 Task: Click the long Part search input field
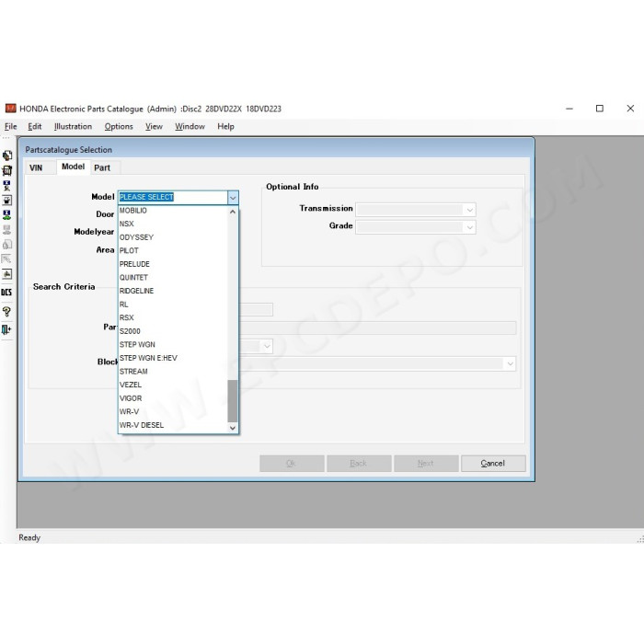[x=378, y=328]
